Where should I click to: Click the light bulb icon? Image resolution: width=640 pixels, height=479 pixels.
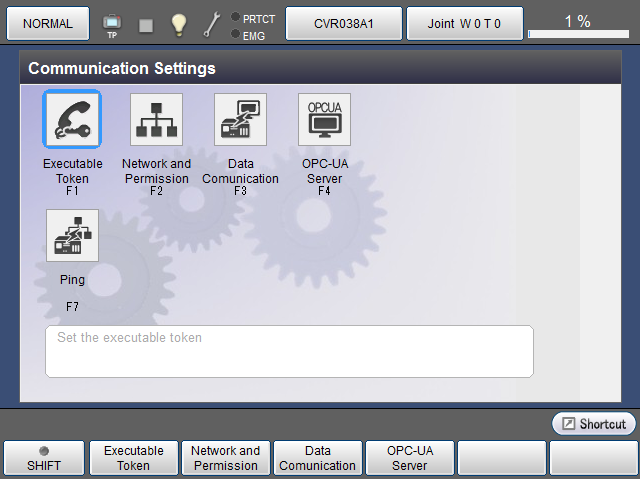pyautogui.click(x=178, y=24)
